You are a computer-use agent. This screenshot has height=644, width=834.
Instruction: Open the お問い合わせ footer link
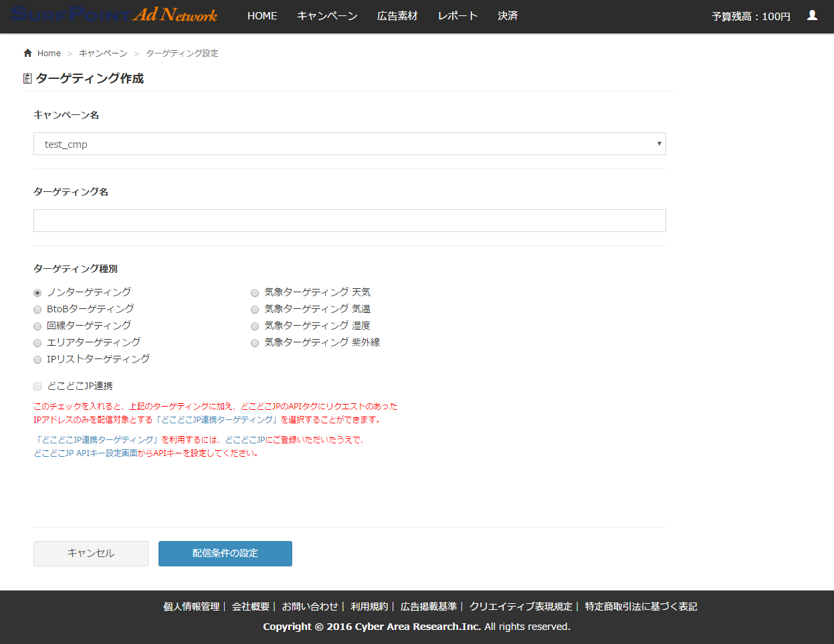[x=310, y=607]
